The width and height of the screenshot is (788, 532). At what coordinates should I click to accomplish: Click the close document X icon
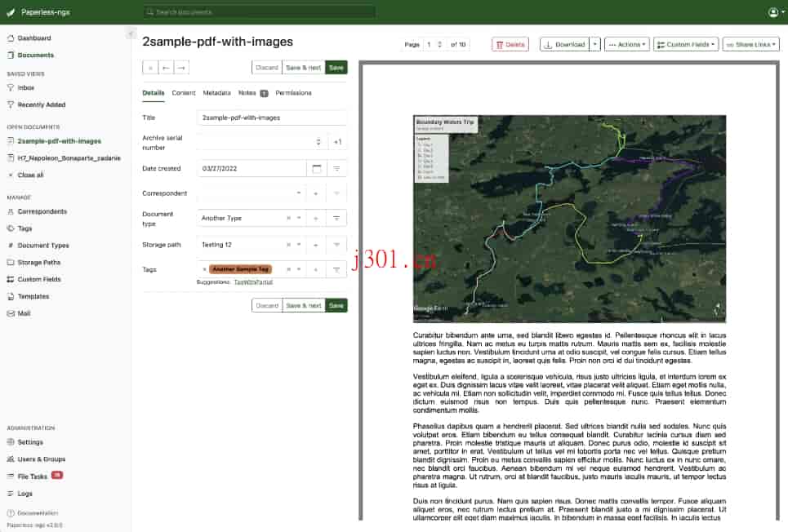tap(150, 68)
